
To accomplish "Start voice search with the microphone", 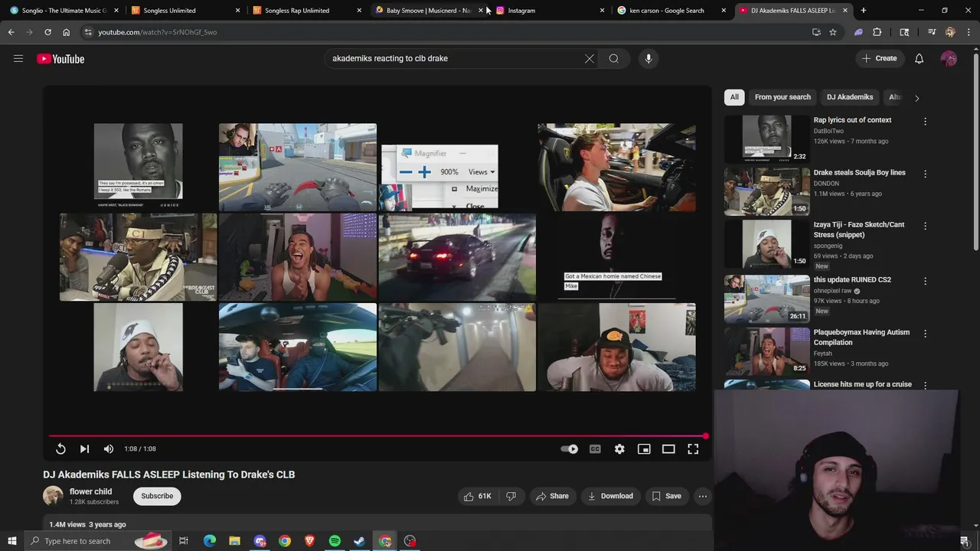I will coord(648,58).
